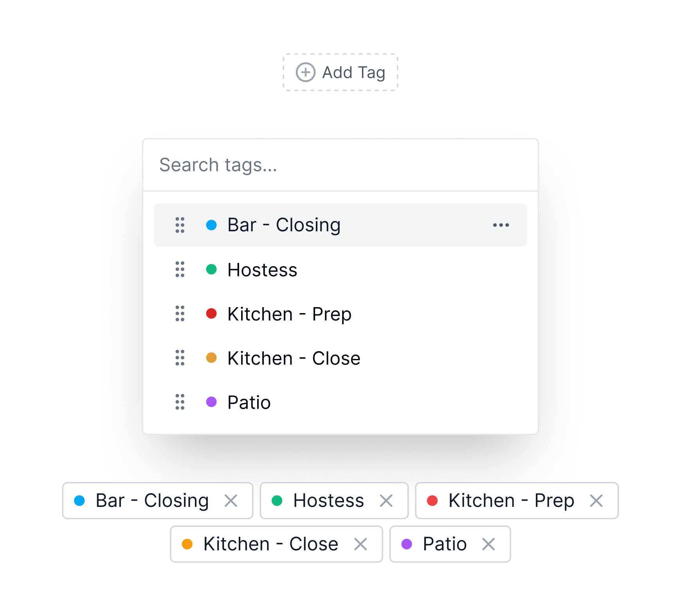Click the drag handle next to Kitchen - Prep
Image resolution: width=681 pixels, height=616 pixels.
click(180, 313)
